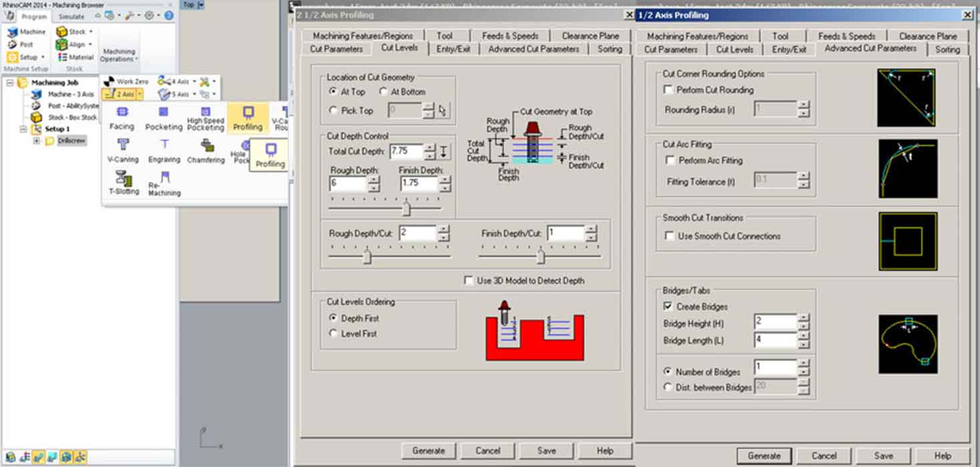
Task: Click the 5 Axis operations icon
Action: pyautogui.click(x=164, y=94)
